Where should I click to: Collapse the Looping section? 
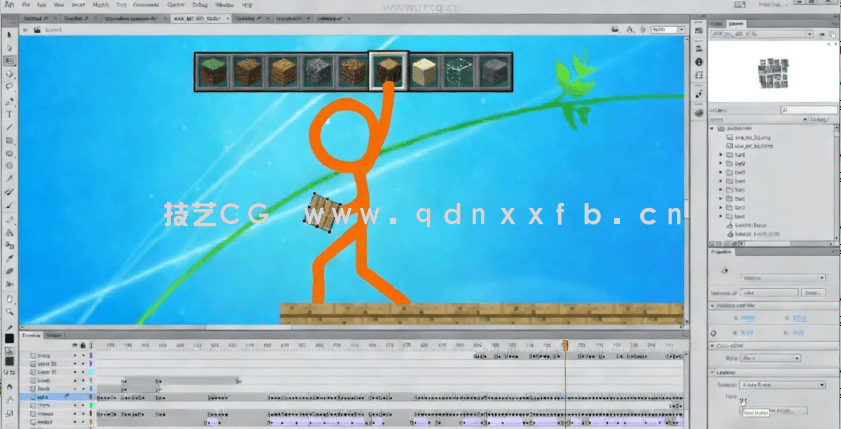713,372
